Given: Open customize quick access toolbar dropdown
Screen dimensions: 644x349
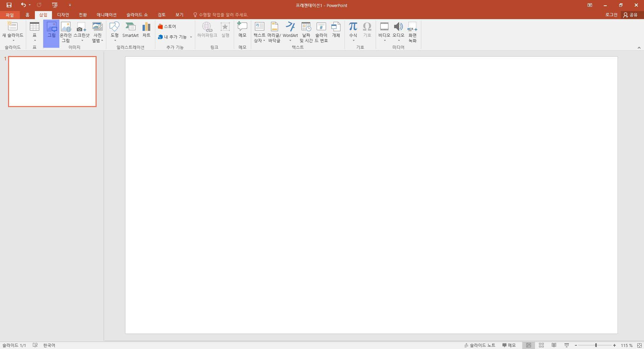Looking at the screenshot, I should (70, 5).
